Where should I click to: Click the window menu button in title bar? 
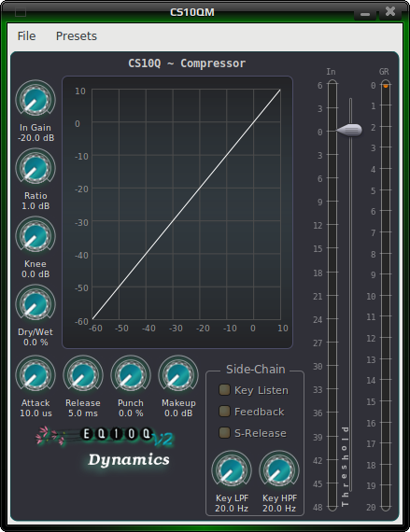(x=21, y=12)
